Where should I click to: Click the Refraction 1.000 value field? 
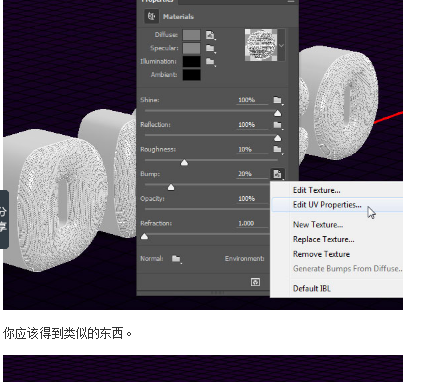click(252, 223)
